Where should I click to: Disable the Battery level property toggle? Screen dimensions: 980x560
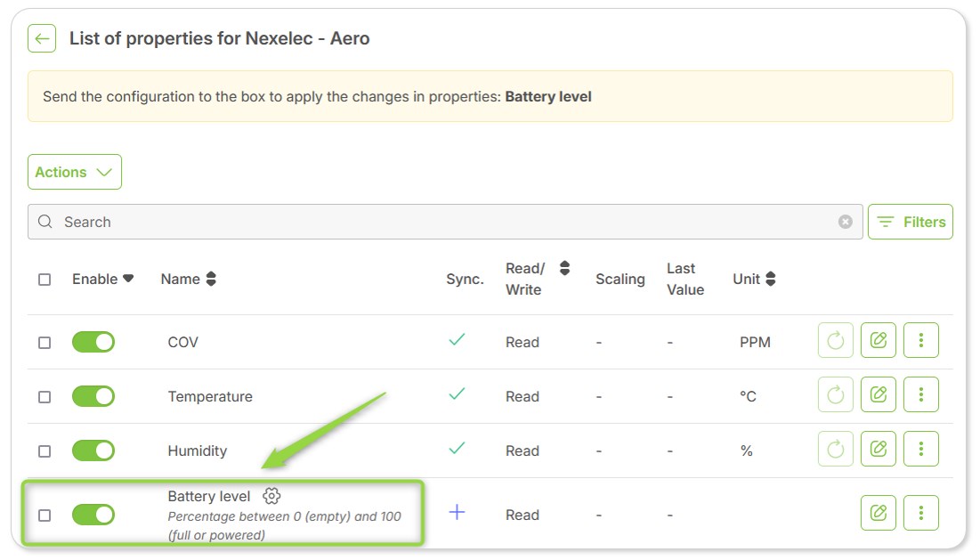coord(93,515)
